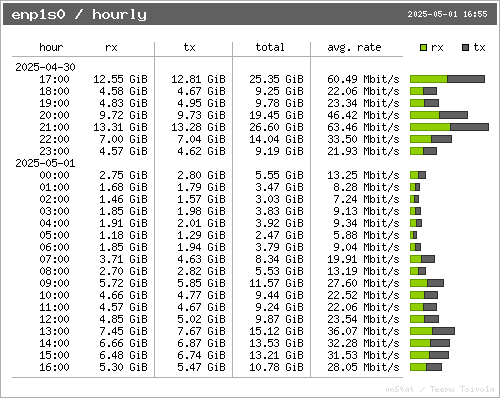Click rx value 4.66 GiB
The width and height of the screenshot is (500, 398).
click(x=123, y=295)
